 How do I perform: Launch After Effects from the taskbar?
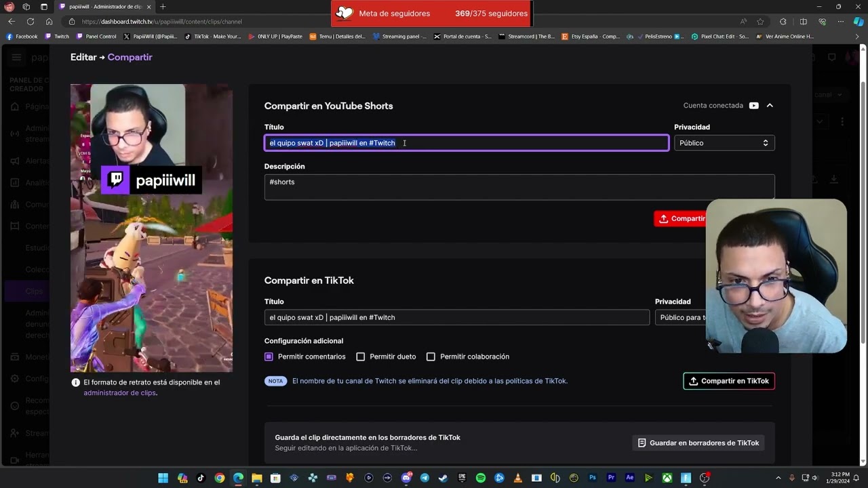(x=630, y=478)
